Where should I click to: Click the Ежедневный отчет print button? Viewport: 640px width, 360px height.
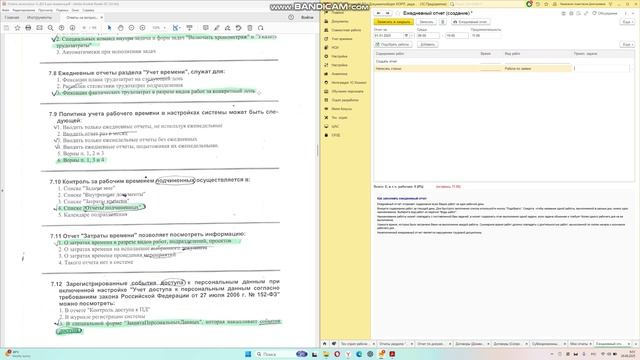[470, 22]
